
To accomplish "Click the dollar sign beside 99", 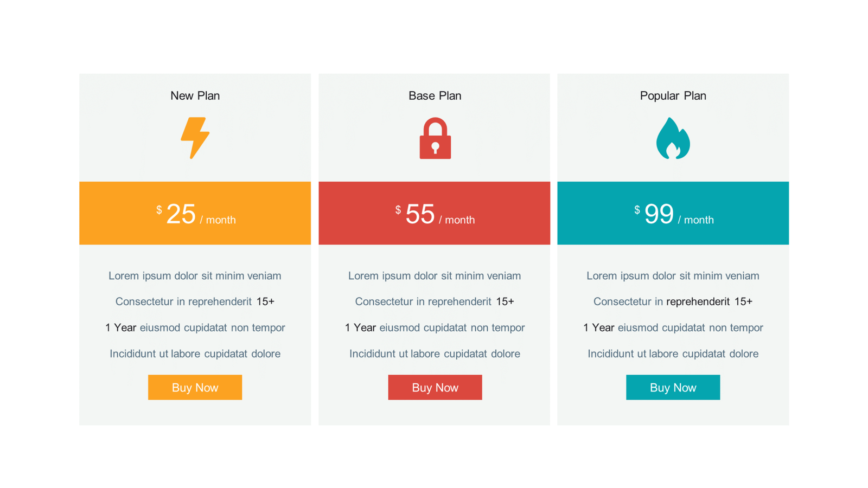I will pos(636,209).
